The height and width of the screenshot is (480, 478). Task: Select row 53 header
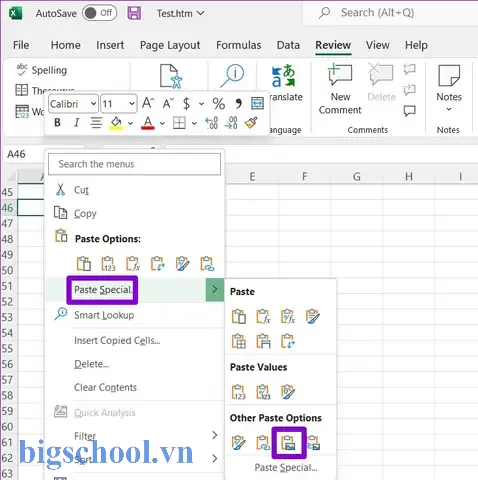click(8, 317)
